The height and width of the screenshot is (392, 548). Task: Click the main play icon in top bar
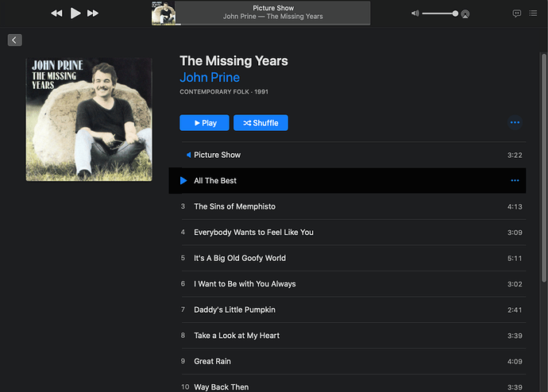pyautogui.click(x=75, y=13)
